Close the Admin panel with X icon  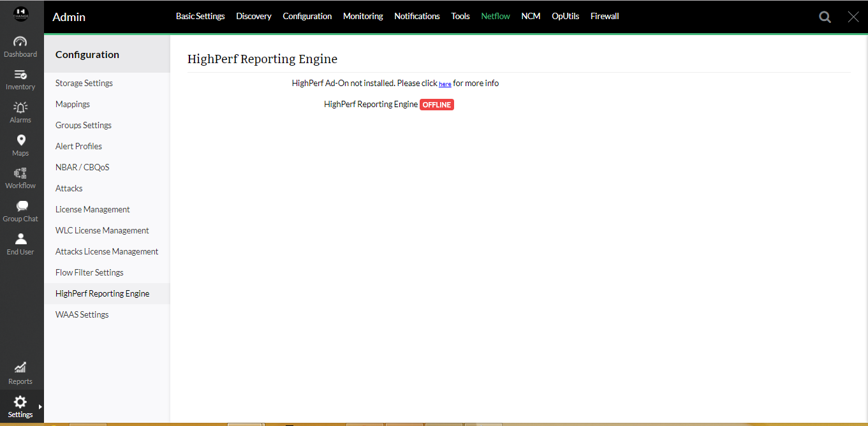click(853, 17)
